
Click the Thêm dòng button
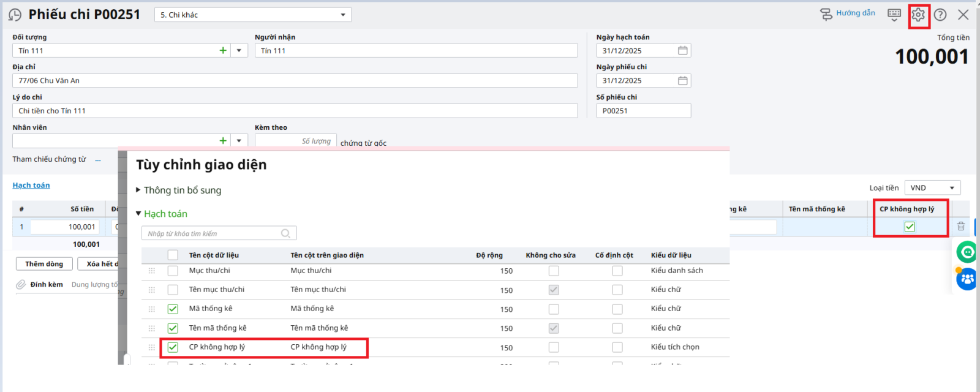pyautogui.click(x=44, y=264)
